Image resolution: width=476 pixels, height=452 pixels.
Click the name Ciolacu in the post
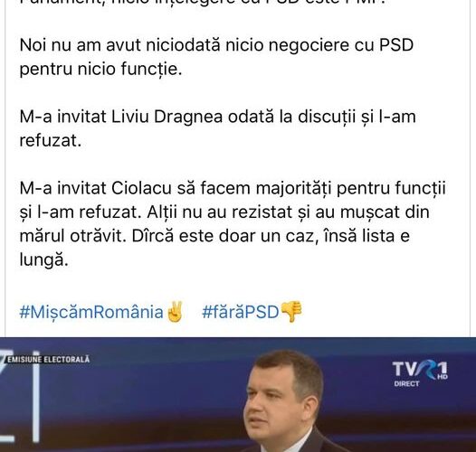tap(141, 188)
